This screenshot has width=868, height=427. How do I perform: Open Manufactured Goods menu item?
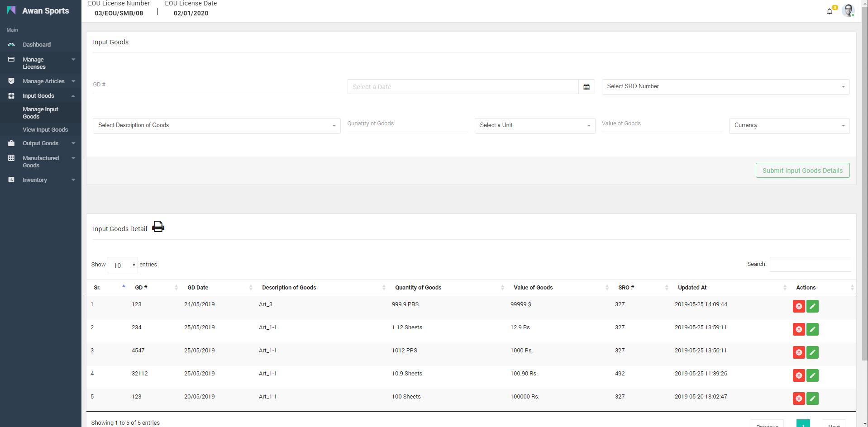(x=41, y=161)
